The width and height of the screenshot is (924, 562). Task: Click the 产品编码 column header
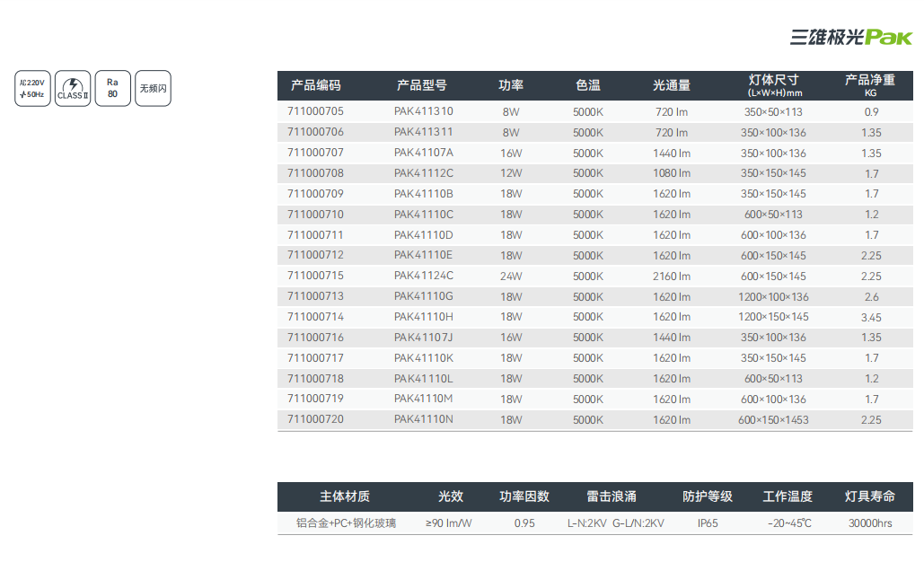point(315,86)
